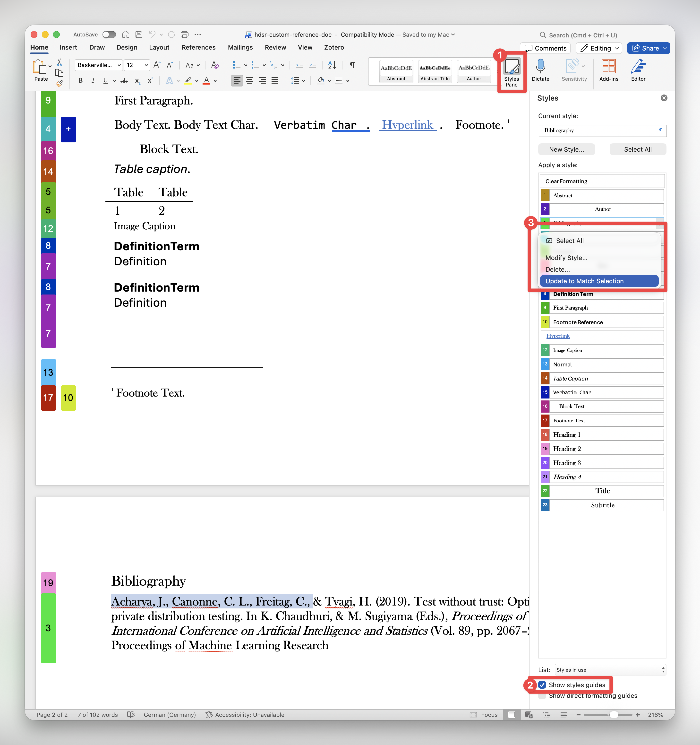
Task: Open the Styles in use list dropdown
Action: click(610, 670)
